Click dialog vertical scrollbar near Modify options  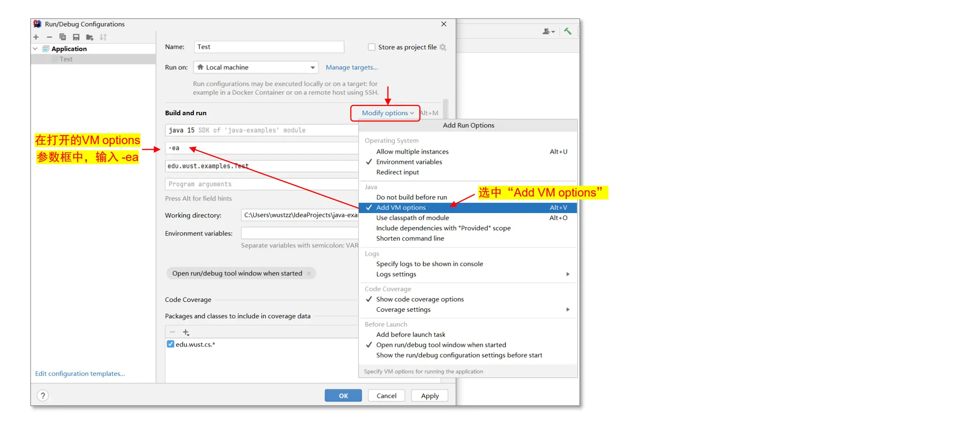(x=446, y=108)
